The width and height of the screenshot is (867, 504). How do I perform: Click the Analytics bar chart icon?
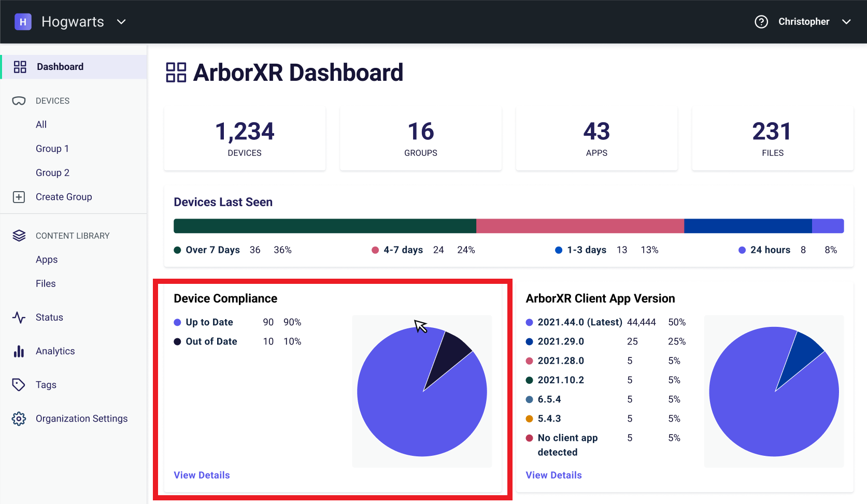pyautogui.click(x=19, y=351)
